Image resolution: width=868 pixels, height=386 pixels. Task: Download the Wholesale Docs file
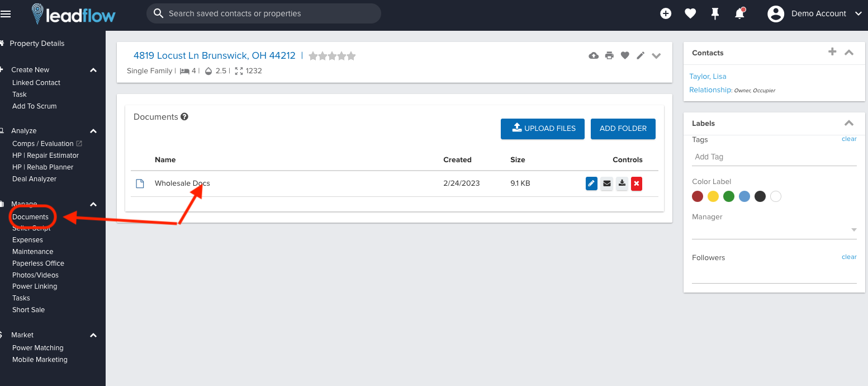[x=622, y=183]
